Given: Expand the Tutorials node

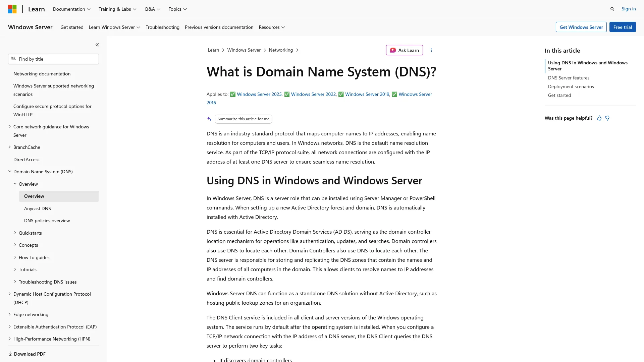Looking at the screenshot, I should click(15, 269).
